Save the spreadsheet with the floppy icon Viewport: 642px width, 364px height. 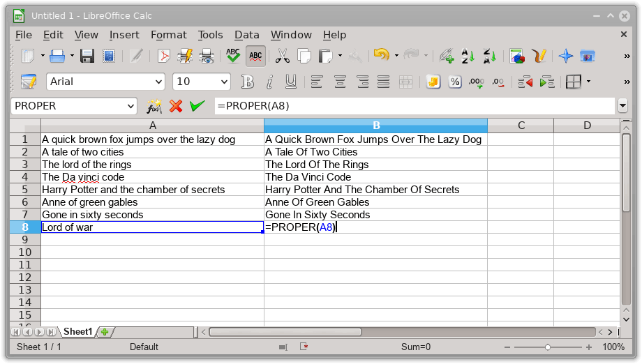[87, 56]
